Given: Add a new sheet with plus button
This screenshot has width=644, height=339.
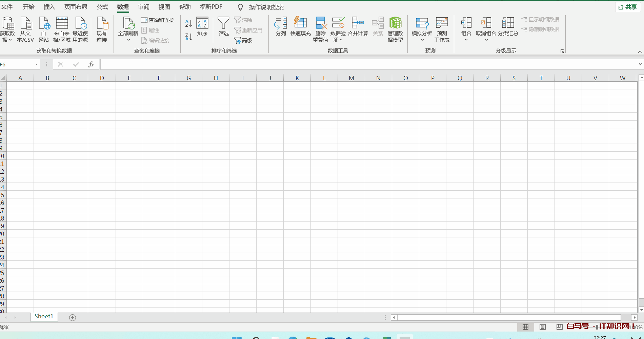Looking at the screenshot, I should [73, 317].
